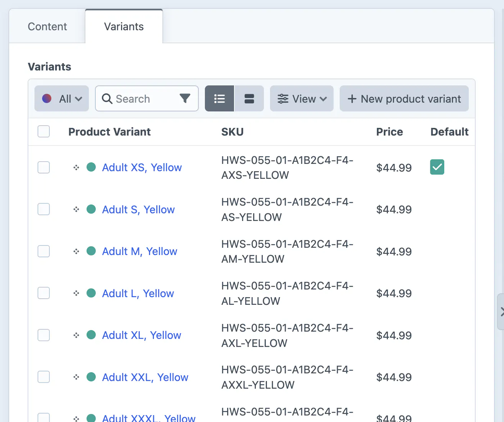Click green status dot for Adult S, Yellow

(x=91, y=209)
